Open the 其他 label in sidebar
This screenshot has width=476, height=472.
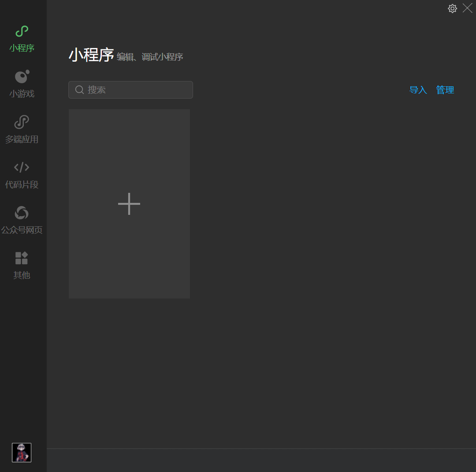(22, 275)
